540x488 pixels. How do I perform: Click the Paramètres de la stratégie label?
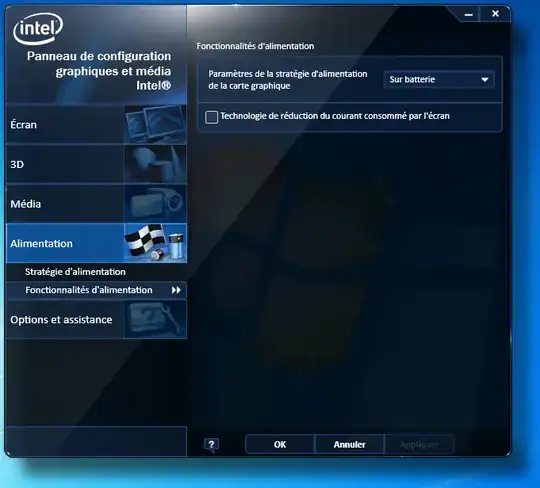click(288, 80)
